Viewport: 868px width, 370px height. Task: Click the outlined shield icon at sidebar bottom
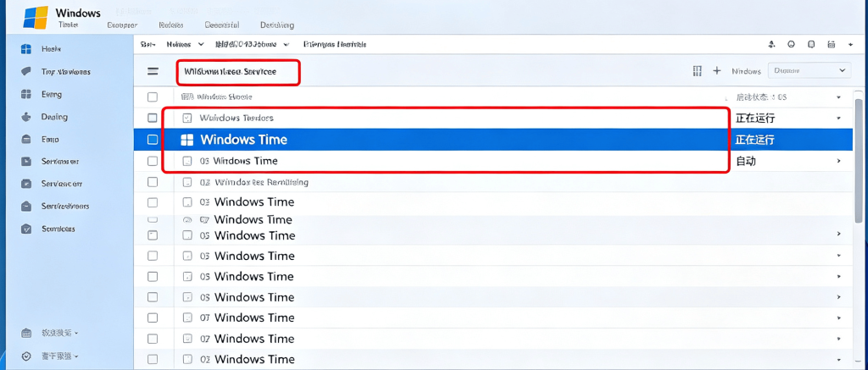click(x=25, y=356)
